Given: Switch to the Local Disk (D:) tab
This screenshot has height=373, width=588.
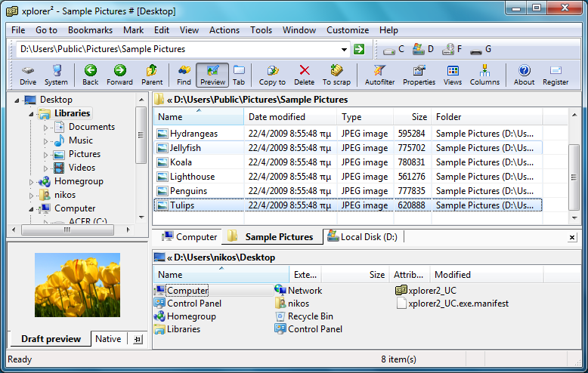Looking at the screenshot, I should click(x=362, y=237).
